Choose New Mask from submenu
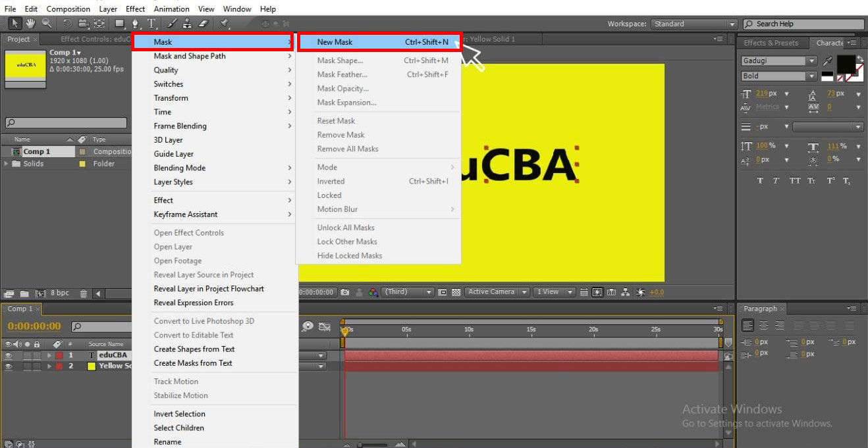Screen dimensions: 868x448 click(x=379, y=41)
